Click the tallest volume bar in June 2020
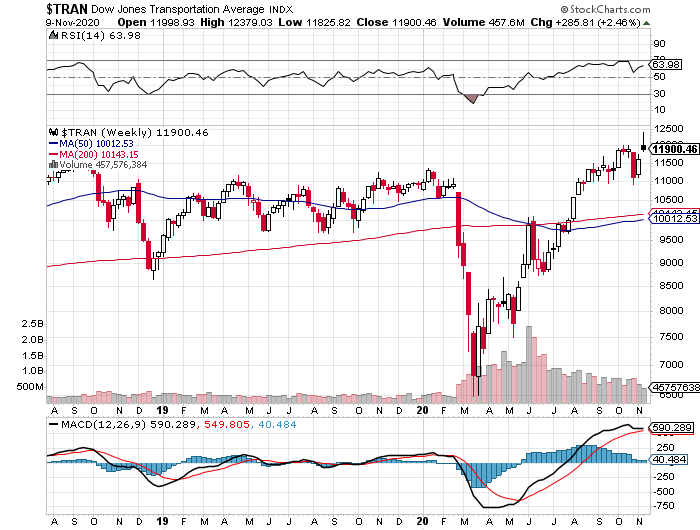This screenshot has width=700, height=530. [x=529, y=365]
